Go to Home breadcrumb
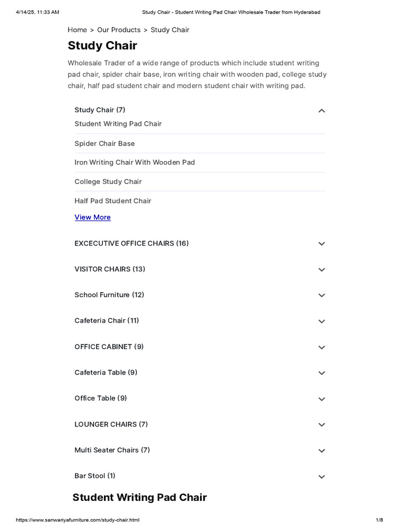 (x=77, y=30)
